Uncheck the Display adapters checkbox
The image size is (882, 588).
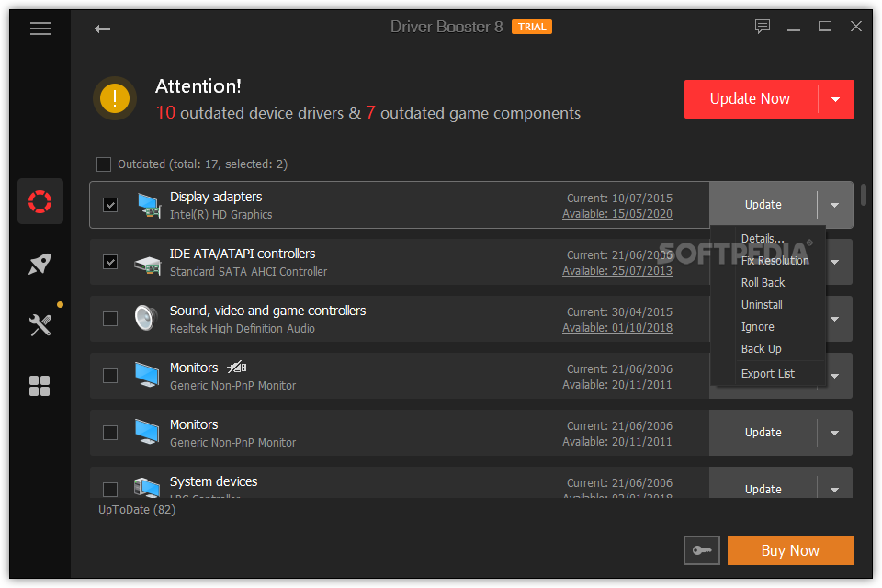[x=110, y=205]
